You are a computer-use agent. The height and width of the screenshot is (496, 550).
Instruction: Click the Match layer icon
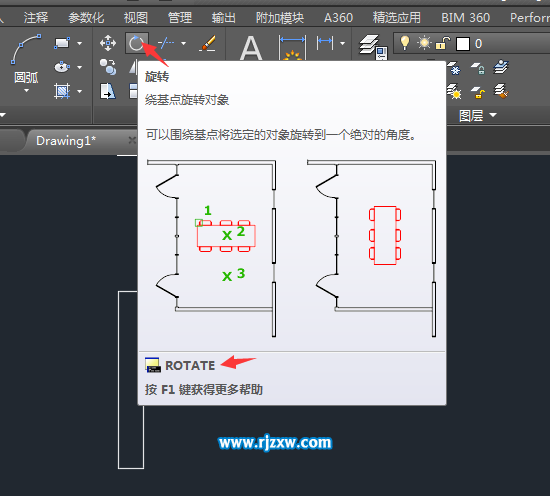click(x=501, y=91)
